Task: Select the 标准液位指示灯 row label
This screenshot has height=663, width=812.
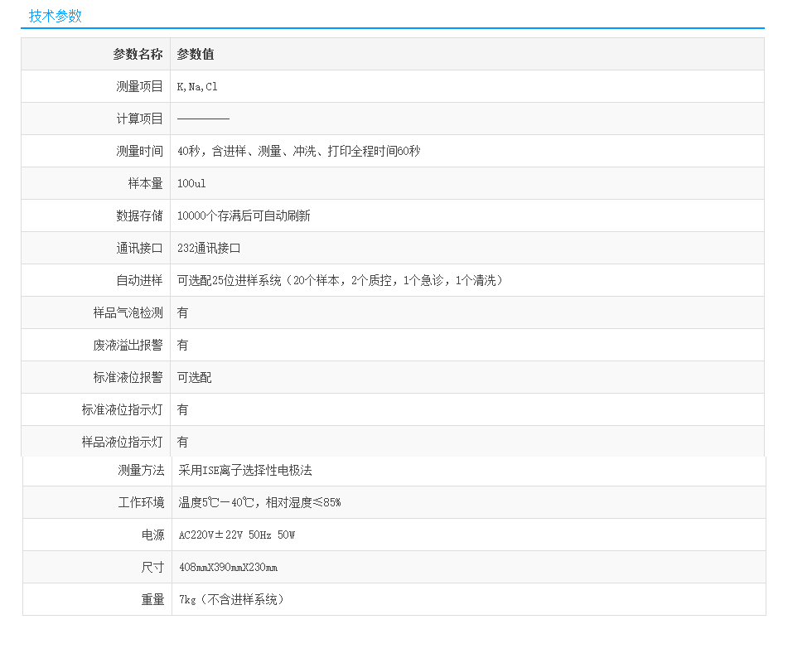Action: pos(122,409)
